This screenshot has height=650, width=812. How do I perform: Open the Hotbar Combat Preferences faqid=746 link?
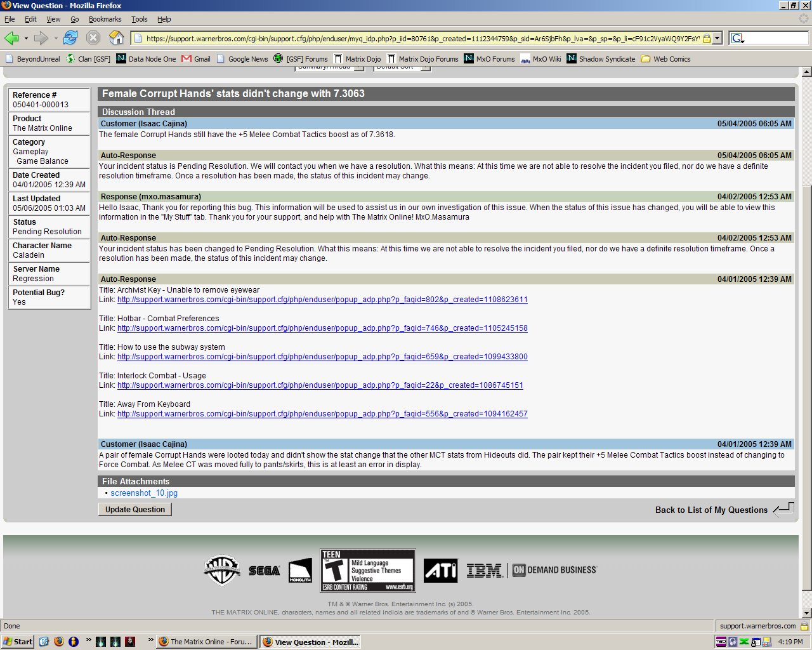pyautogui.click(x=322, y=328)
